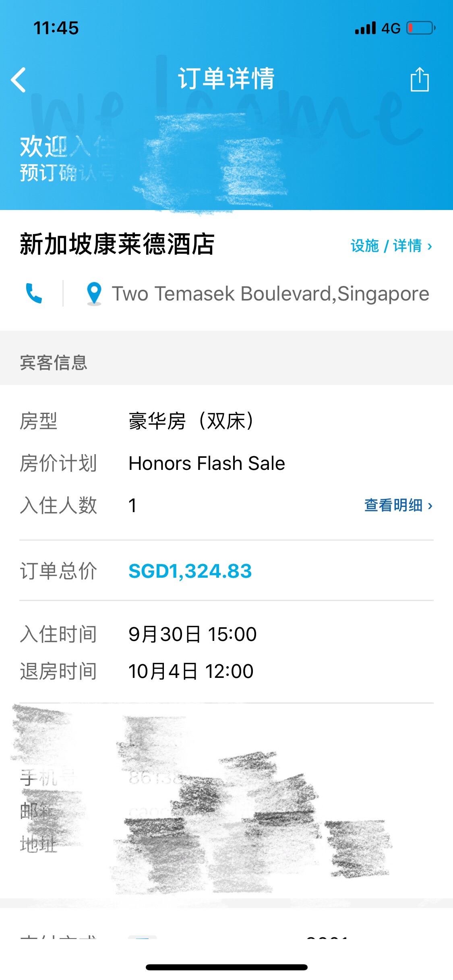Viewport: 453px width, 980px height.
Task: Tap the 宾客信息 section header
Action: 54,362
